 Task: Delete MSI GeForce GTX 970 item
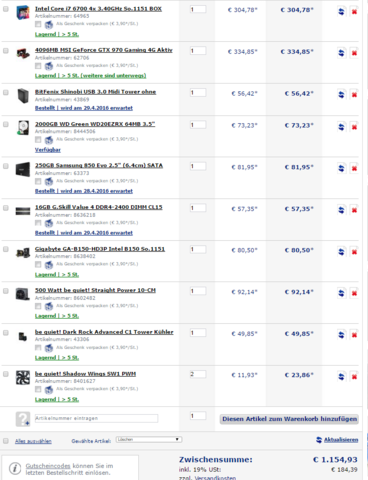point(354,53)
